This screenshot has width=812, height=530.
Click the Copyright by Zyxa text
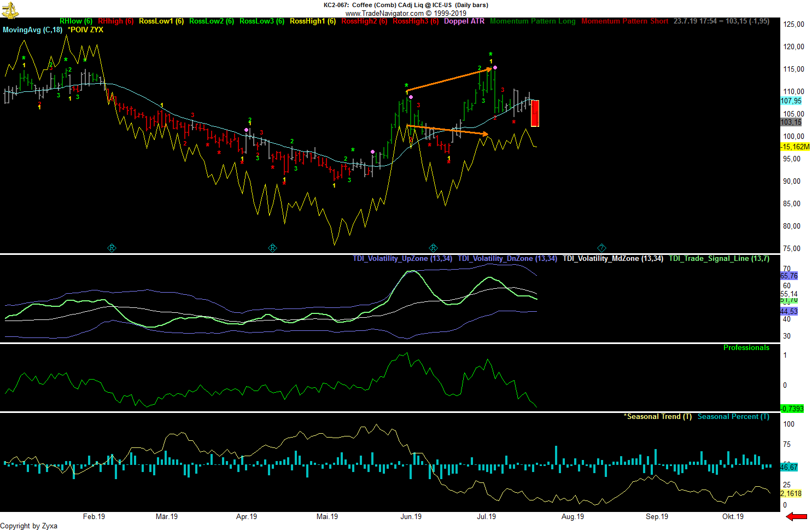[28, 526]
